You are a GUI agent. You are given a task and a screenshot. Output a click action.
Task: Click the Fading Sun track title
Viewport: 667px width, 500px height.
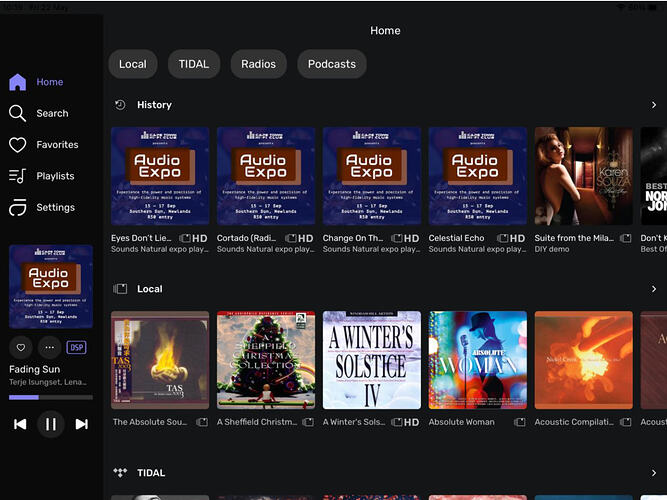coord(34,369)
